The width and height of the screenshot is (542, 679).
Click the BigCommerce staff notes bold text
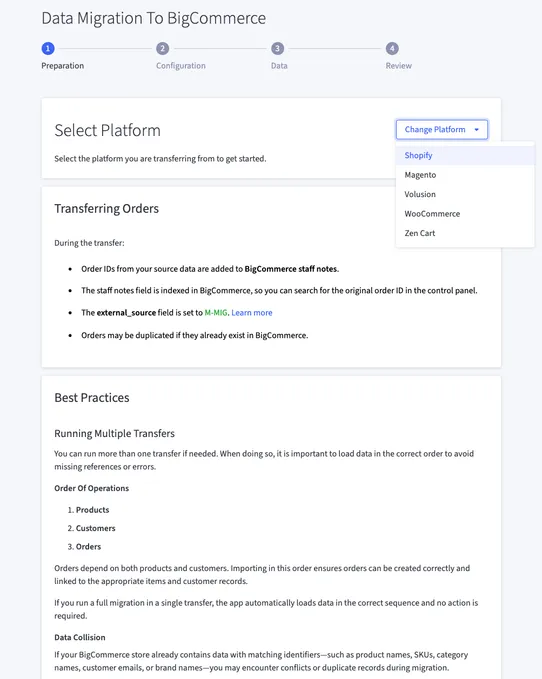(291, 269)
